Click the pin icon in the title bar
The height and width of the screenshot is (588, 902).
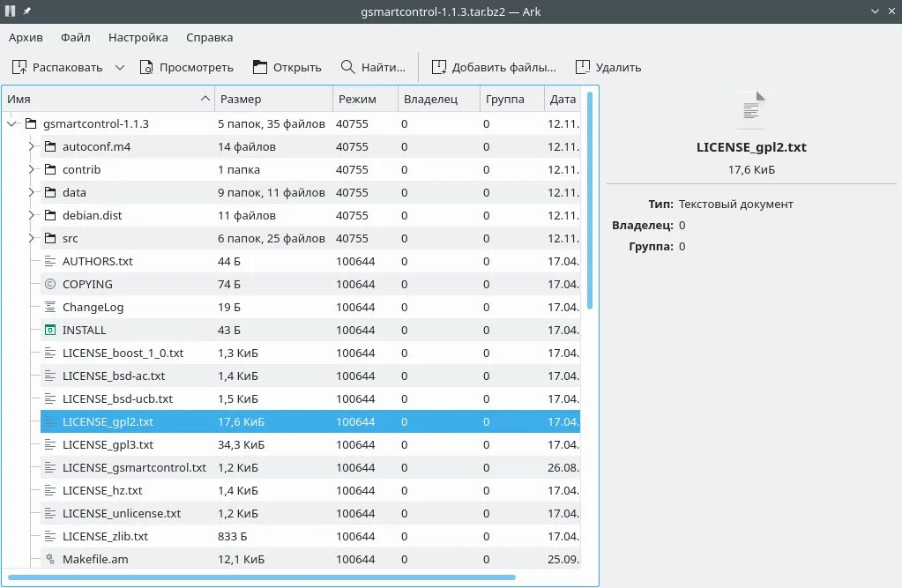coord(27,11)
